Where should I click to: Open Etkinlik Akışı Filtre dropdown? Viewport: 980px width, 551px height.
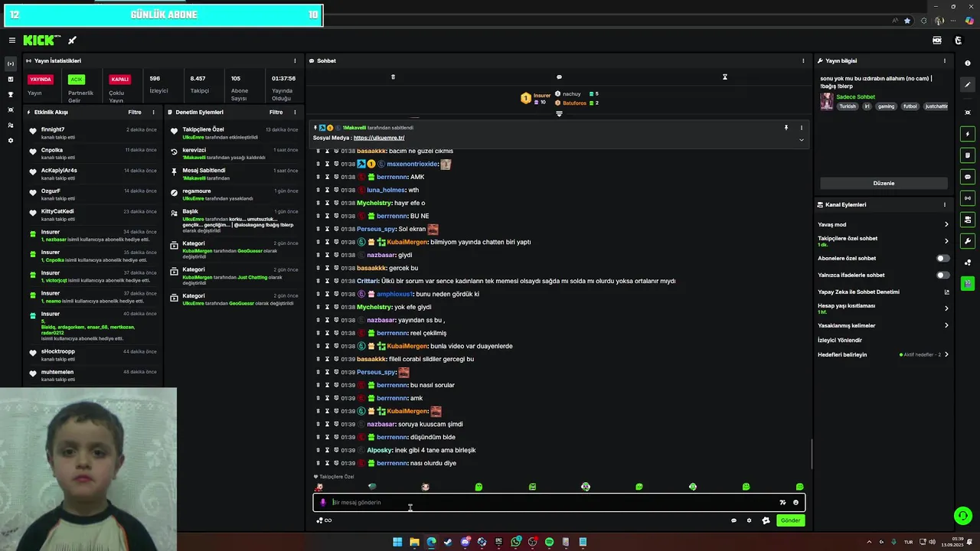click(135, 112)
